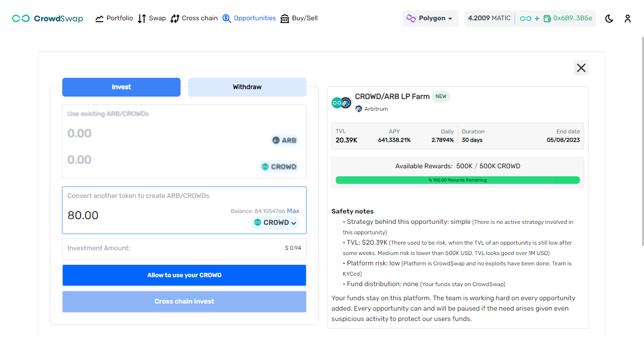644x362 pixels.
Task: Open the CROWD token selector dropdown
Action: (276, 222)
